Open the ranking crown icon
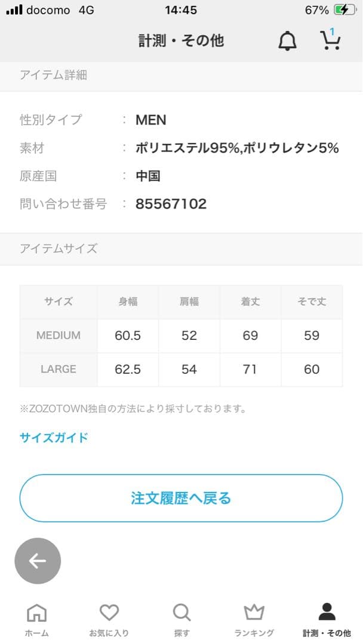 click(254, 612)
